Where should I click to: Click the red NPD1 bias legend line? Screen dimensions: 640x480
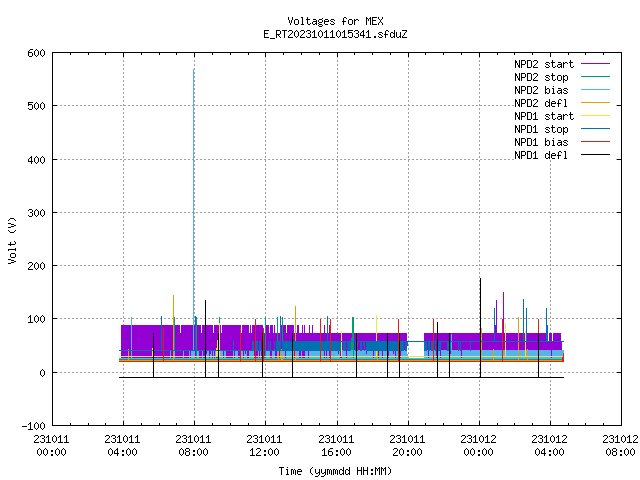tap(595, 142)
